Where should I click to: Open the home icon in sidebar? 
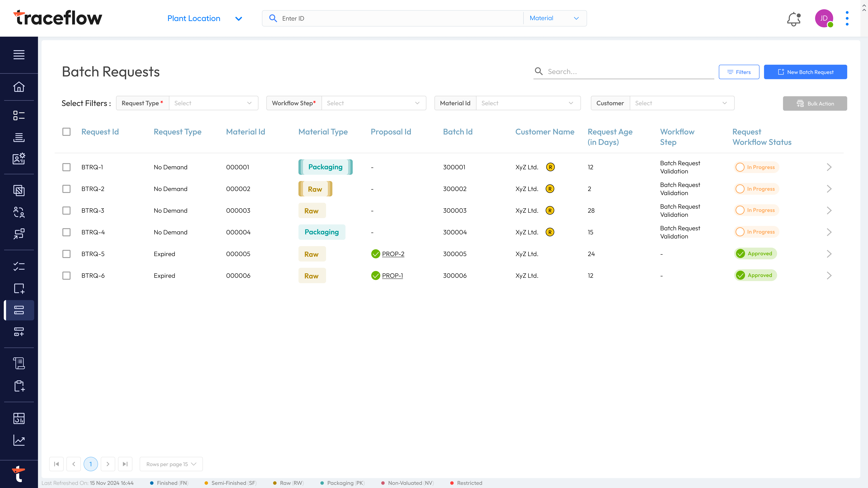(x=19, y=87)
